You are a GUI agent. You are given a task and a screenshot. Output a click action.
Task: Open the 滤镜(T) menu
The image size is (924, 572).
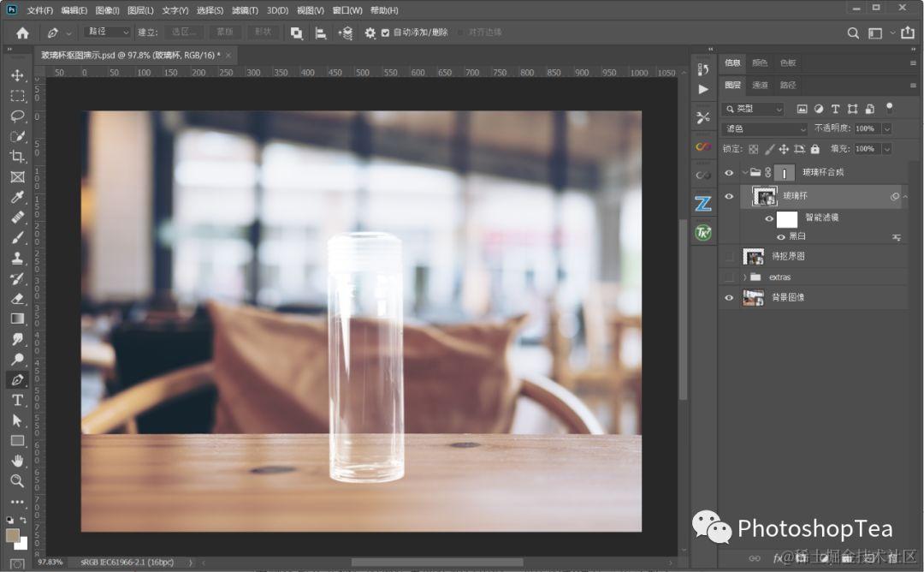tap(245, 10)
